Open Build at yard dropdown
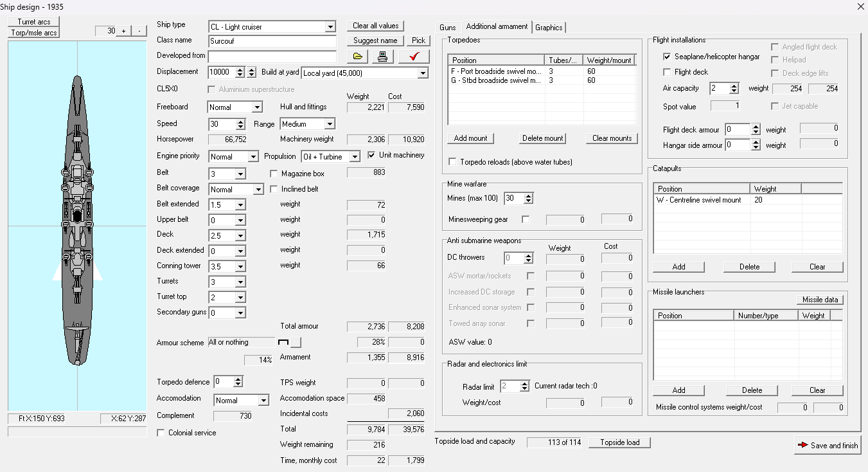This screenshot has height=472, width=868. [x=422, y=73]
